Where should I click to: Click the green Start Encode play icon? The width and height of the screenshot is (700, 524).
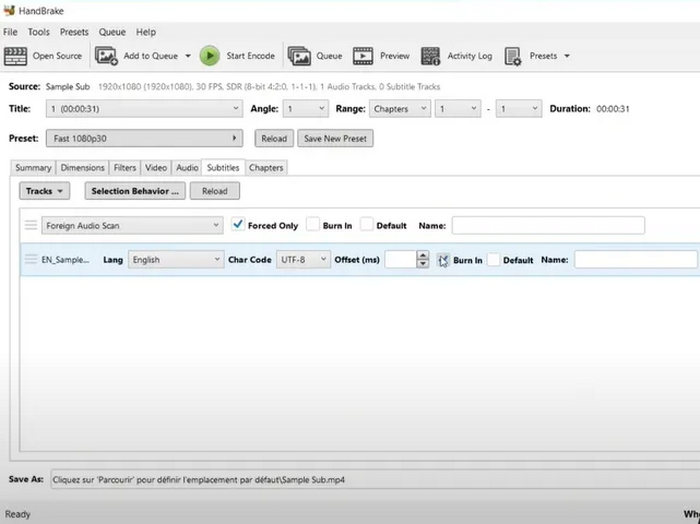coord(209,56)
